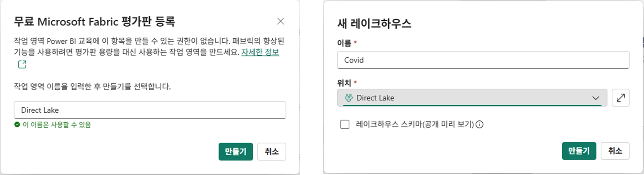Click the info icon next to 레이크하우스 스키마

[479, 124]
